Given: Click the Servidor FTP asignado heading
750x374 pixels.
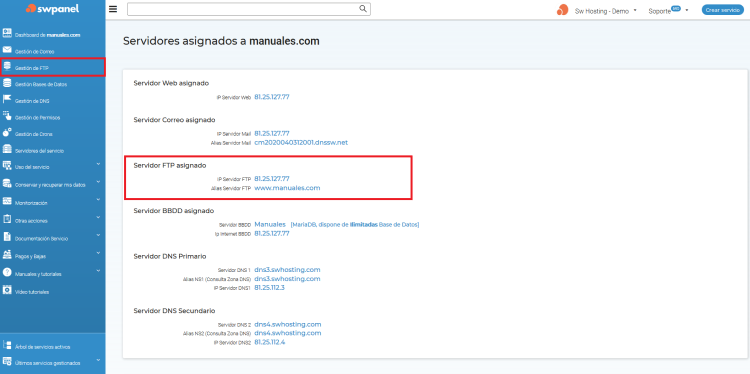Looking at the screenshot, I should coord(170,165).
